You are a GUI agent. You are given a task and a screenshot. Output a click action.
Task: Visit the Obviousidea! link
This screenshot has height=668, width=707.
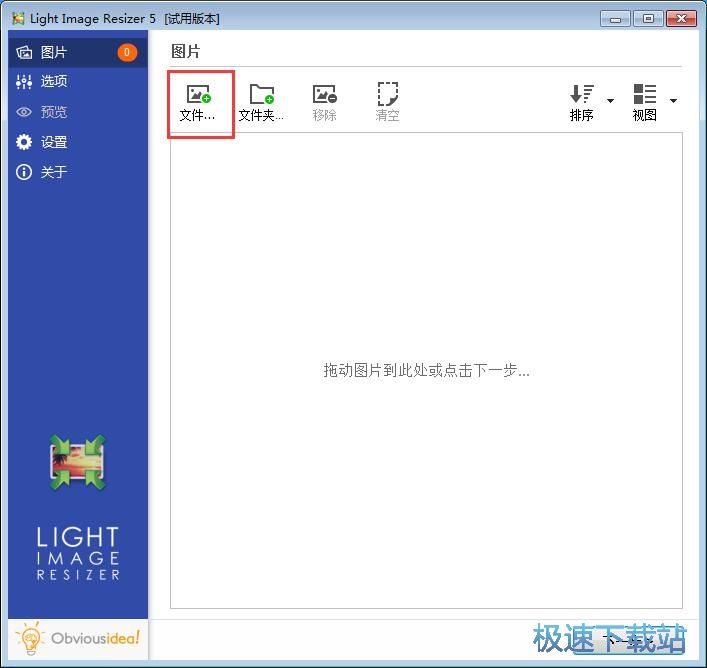(78, 638)
